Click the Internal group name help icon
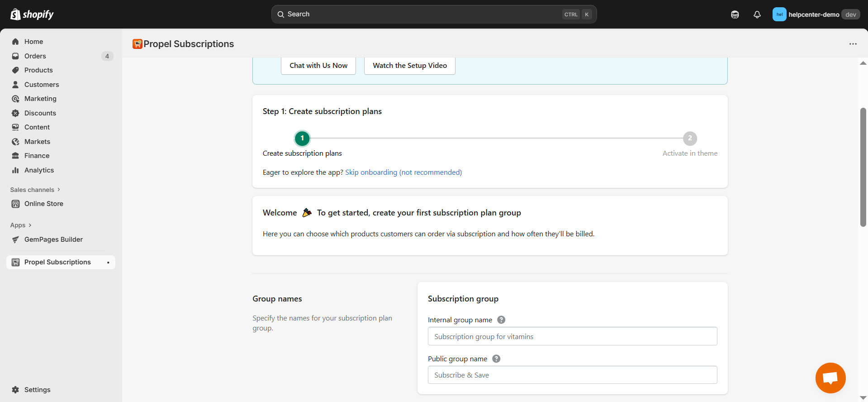868x402 pixels. 501,320
